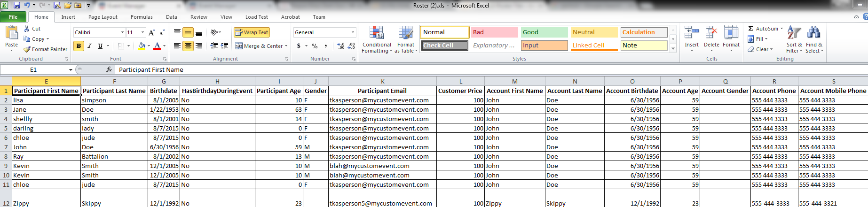Toggle Wrap Text
Image resolution: width=868 pixels, height=207 pixels.
click(x=252, y=32)
